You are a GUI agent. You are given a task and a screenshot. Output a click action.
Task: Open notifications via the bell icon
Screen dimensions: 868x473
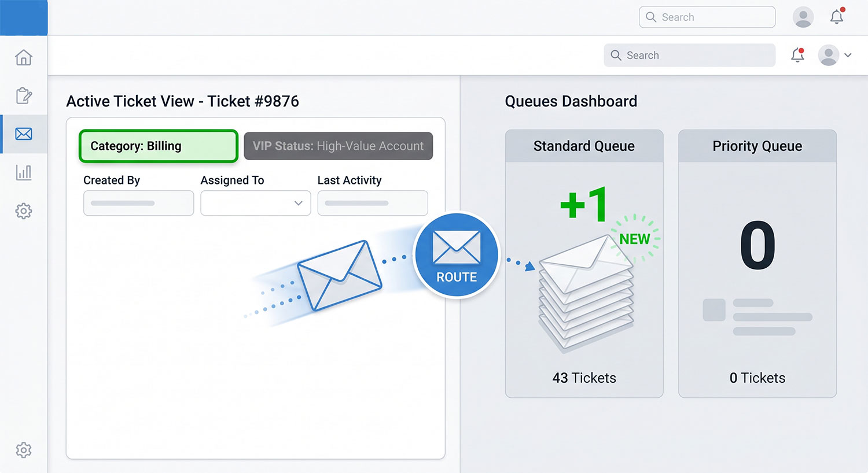pyautogui.click(x=797, y=55)
